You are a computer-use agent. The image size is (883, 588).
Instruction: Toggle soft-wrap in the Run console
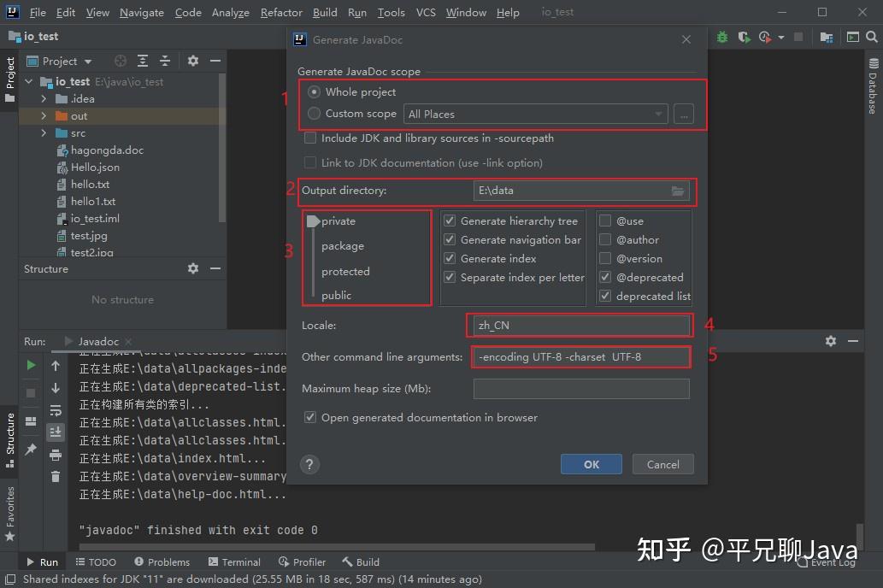[56, 411]
